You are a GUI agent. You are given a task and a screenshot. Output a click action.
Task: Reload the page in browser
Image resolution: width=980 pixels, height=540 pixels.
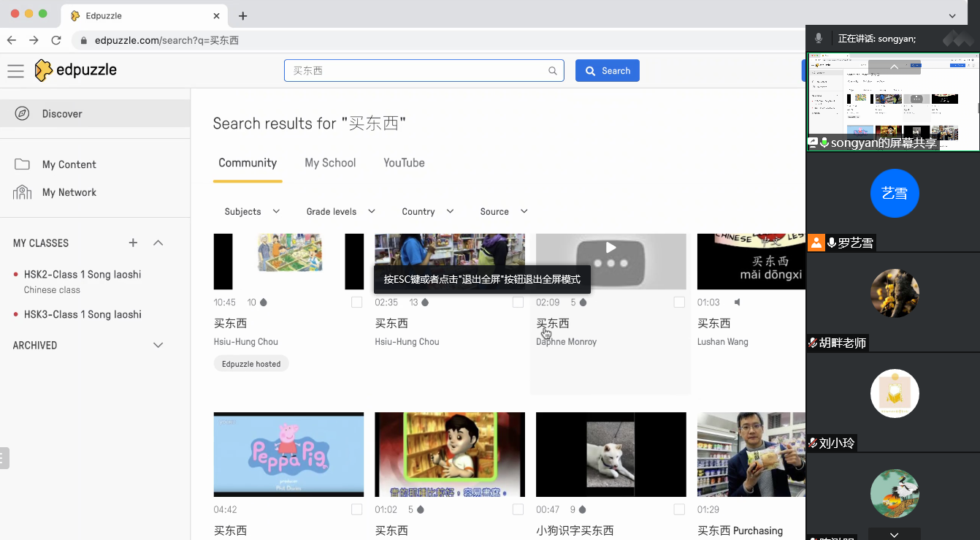[x=56, y=40]
